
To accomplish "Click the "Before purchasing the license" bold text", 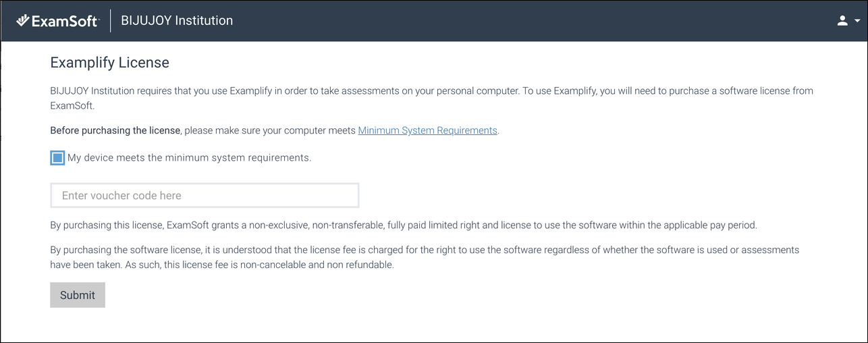I will (x=115, y=130).
